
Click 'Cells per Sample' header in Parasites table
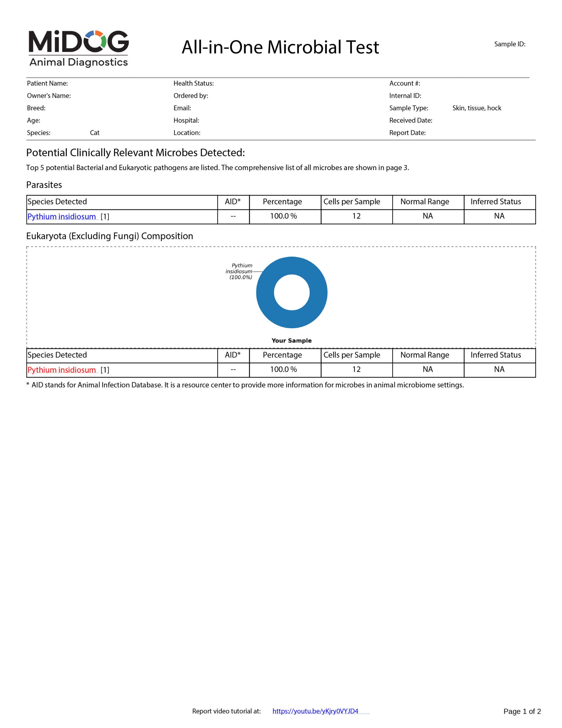point(352,202)
